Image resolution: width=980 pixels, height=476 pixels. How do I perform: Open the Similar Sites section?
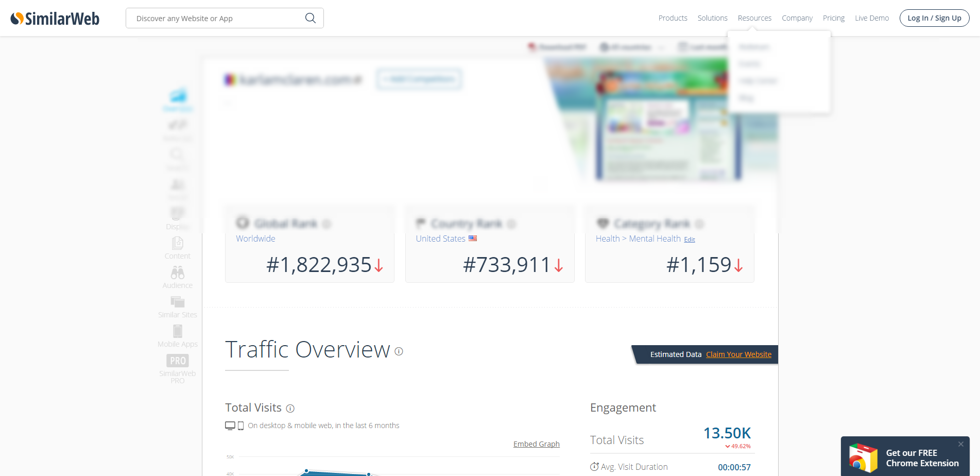[178, 307]
